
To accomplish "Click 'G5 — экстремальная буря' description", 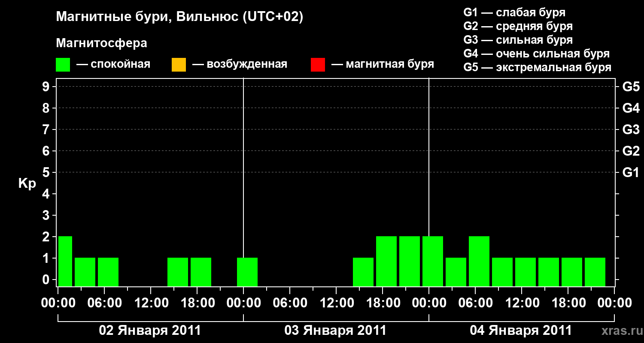I will click(537, 67).
